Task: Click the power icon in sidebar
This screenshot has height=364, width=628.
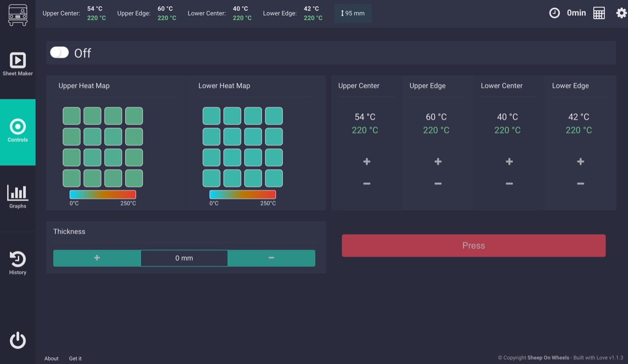Action: (x=18, y=340)
